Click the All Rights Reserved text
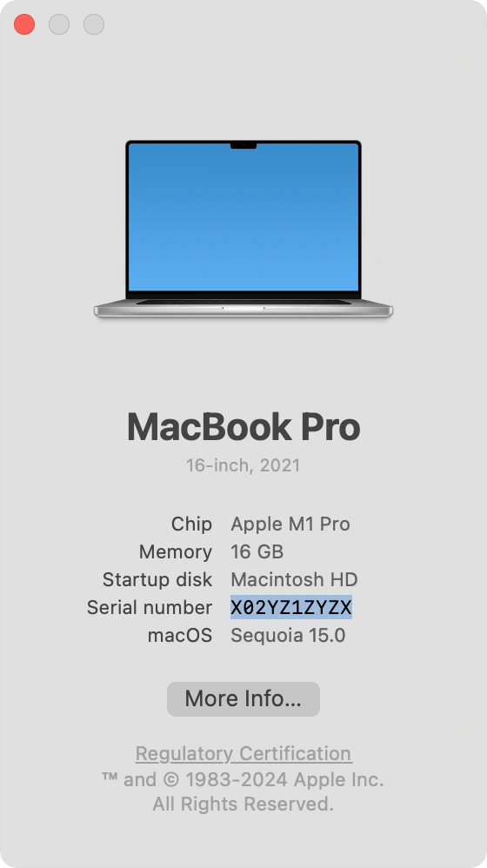487x868 pixels. click(x=243, y=804)
